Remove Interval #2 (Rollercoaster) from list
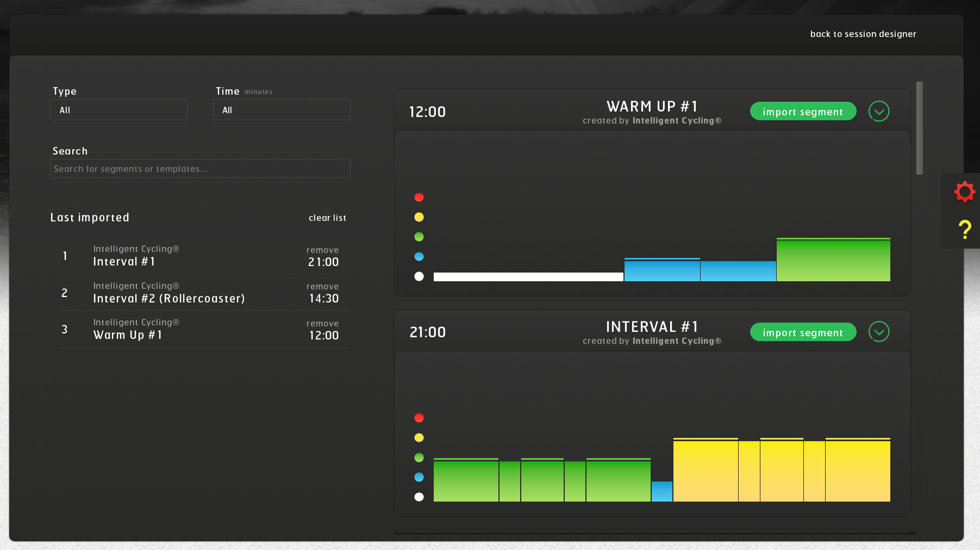The image size is (980, 550). click(322, 287)
